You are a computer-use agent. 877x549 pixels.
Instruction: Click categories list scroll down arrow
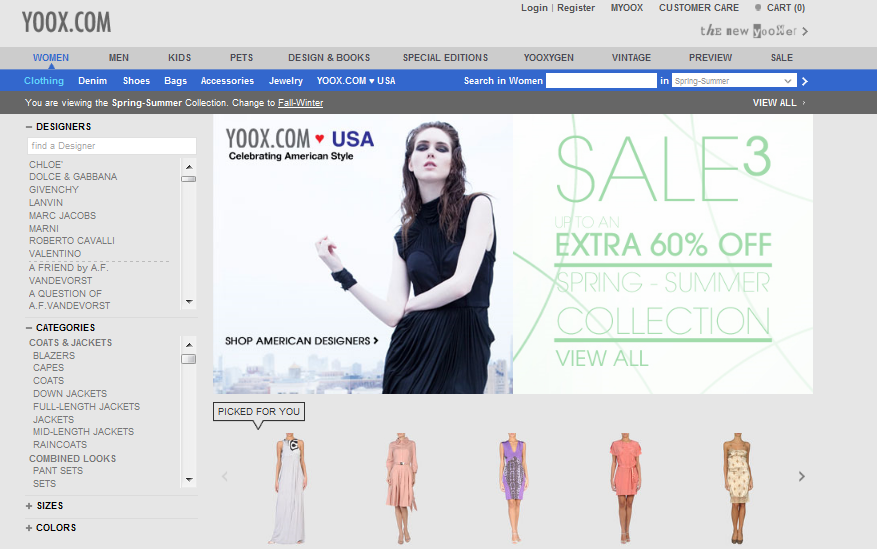click(189, 480)
